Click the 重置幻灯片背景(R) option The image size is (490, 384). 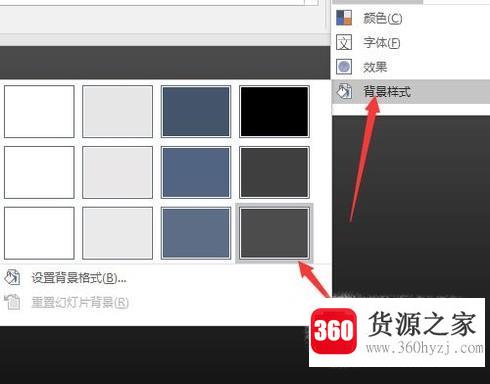click(x=80, y=302)
